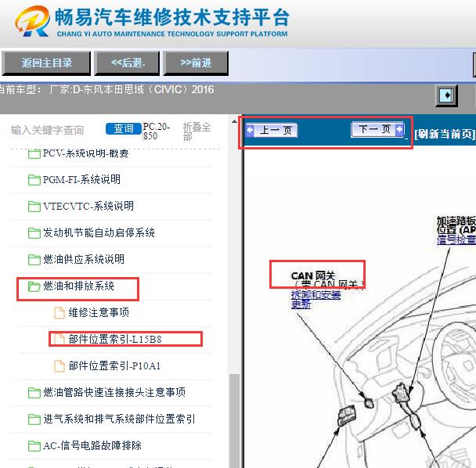
Task: Open the 拆卸和安装 link under CAN 网关
Action: point(316,295)
